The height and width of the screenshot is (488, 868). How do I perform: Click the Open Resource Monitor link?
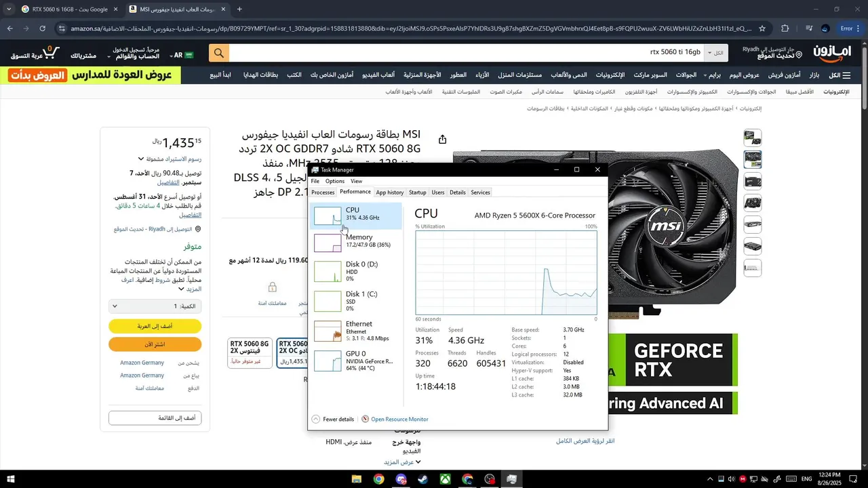tap(395, 419)
